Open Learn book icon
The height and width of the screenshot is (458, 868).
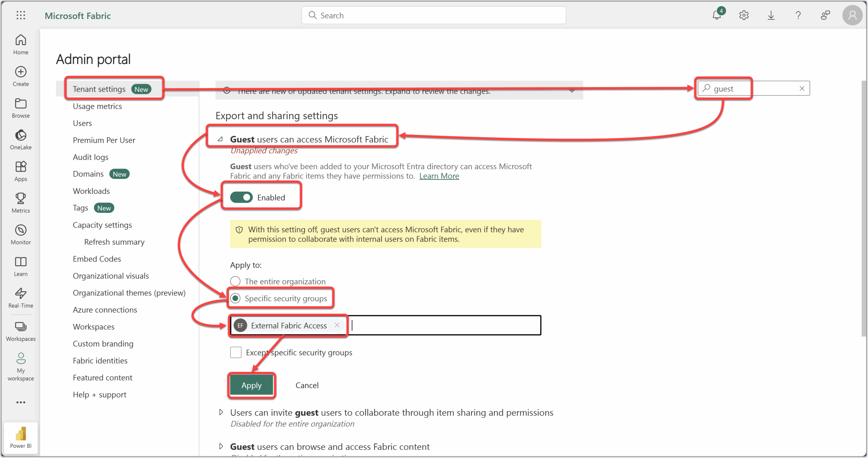point(21,266)
